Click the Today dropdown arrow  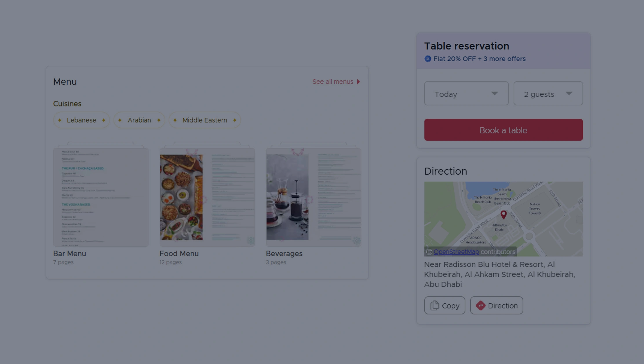click(495, 94)
